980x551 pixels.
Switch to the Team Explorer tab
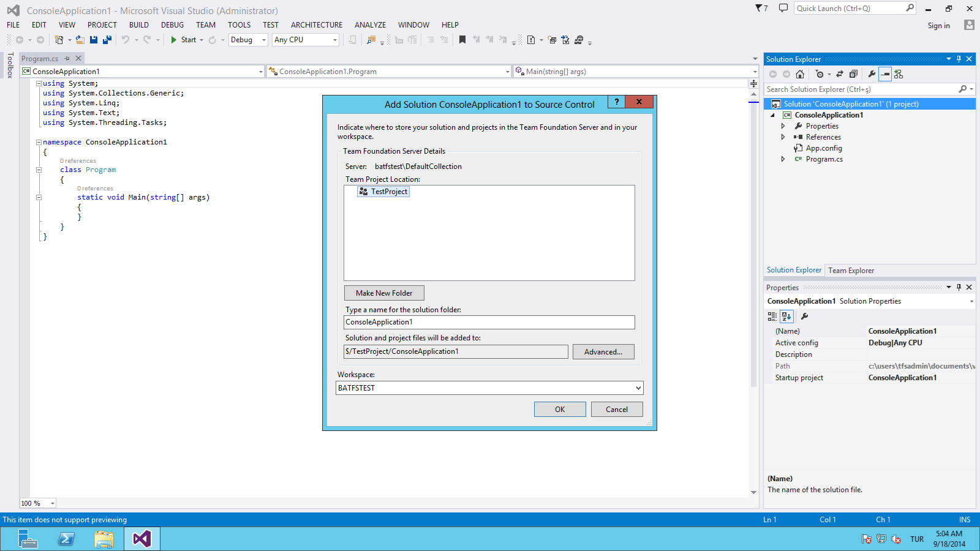coord(851,271)
